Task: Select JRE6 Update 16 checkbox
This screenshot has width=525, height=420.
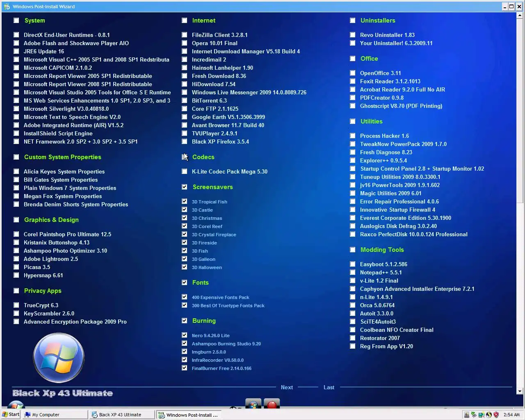Action: 16,51
